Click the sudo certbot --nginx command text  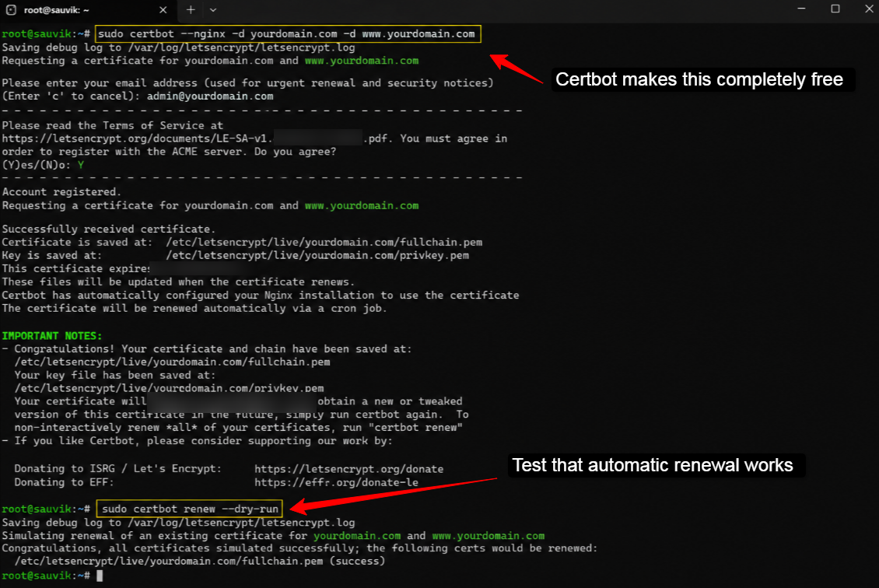286,34
